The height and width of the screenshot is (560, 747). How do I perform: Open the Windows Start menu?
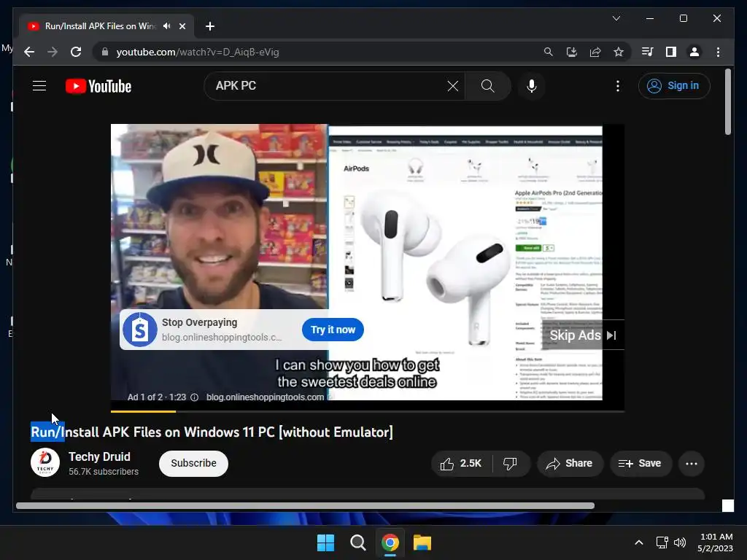(x=326, y=542)
